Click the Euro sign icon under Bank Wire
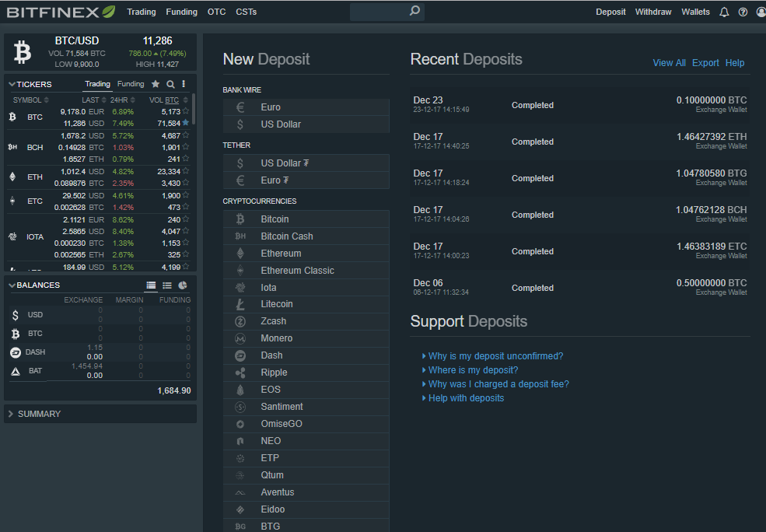This screenshot has width=766, height=532. click(240, 107)
